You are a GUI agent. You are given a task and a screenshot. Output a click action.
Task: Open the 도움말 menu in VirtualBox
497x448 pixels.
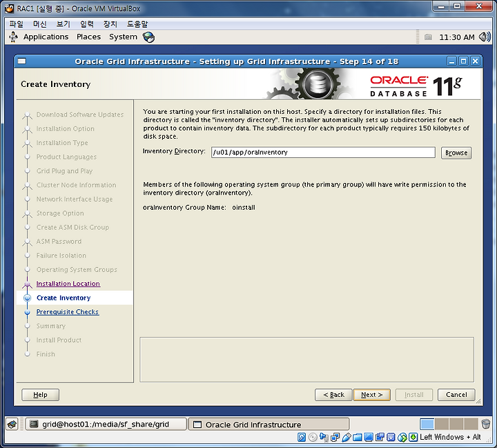click(x=137, y=24)
